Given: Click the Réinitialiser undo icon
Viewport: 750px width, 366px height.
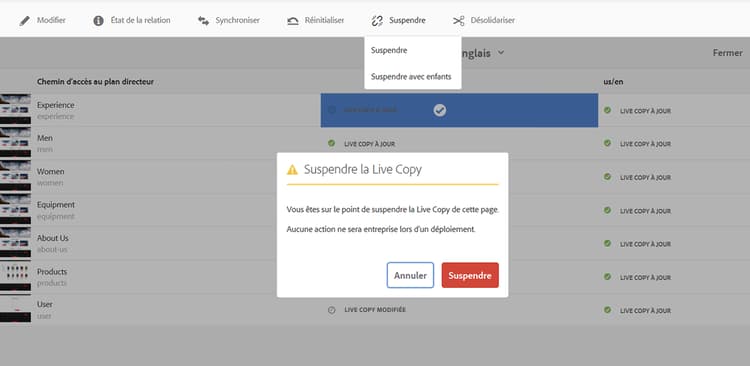Looking at the screenshot, I should pyautogui.click(x=293, y=21).
